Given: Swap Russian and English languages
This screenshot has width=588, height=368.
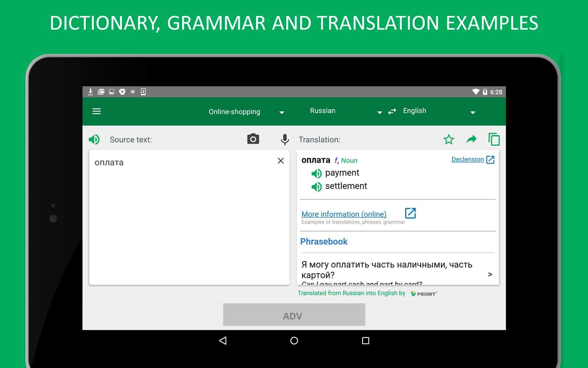Looking at the screenshot, I should tap(392, 111).
